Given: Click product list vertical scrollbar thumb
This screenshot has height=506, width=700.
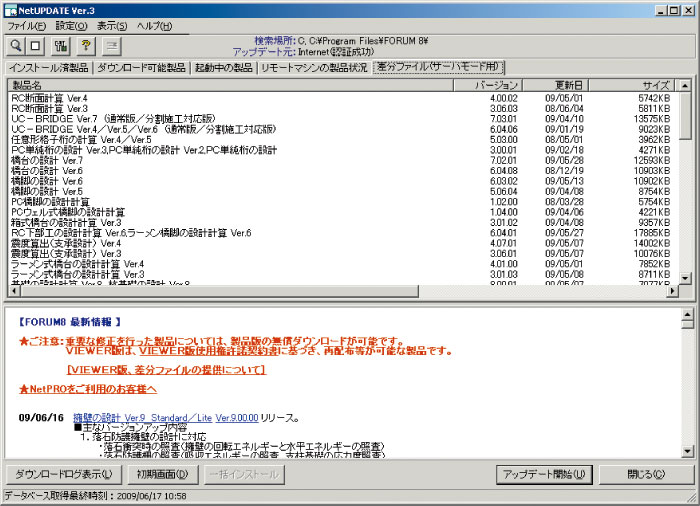Looking at the screenshot, I should tap(685, 116).
